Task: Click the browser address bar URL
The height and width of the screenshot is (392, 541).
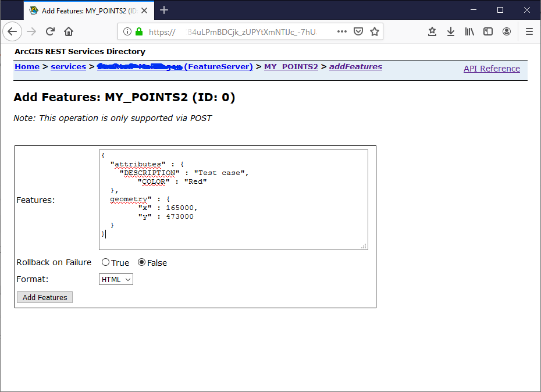Action: point(233,32)
